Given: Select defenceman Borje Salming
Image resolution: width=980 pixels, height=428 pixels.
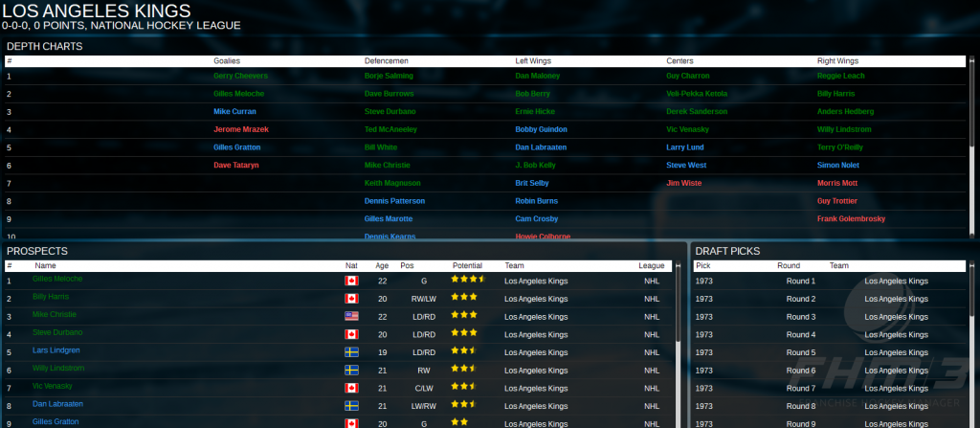Looking at the screenshot, I should [389, 76].
